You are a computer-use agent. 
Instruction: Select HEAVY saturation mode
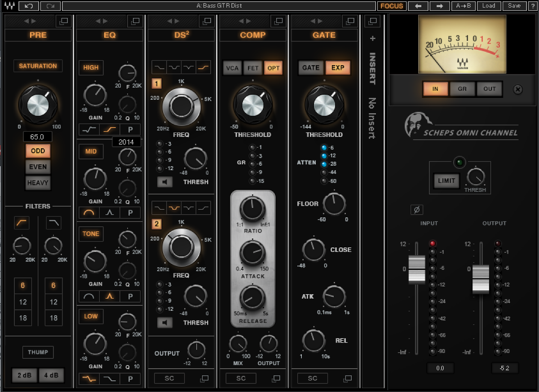pyautogui.click(x=38, y=183)
